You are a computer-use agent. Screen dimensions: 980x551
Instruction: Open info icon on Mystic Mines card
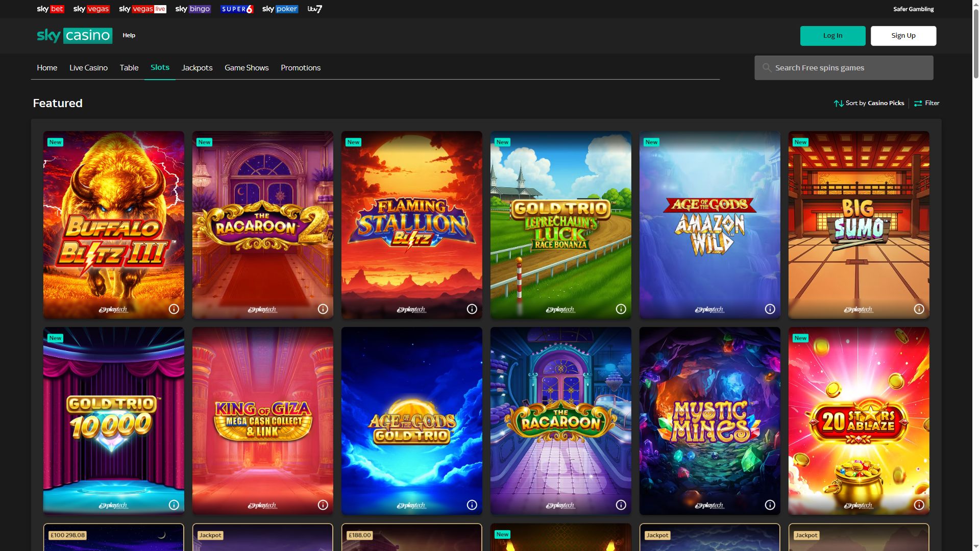pos(770,505)
